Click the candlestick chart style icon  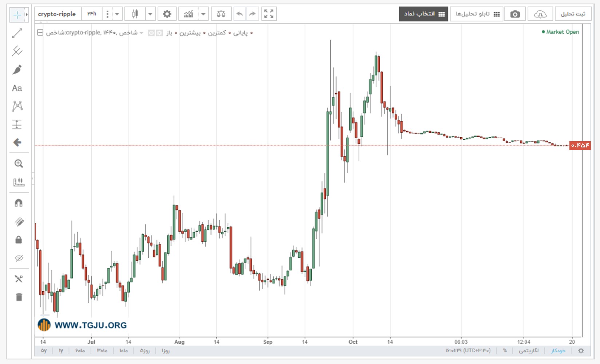135,14
